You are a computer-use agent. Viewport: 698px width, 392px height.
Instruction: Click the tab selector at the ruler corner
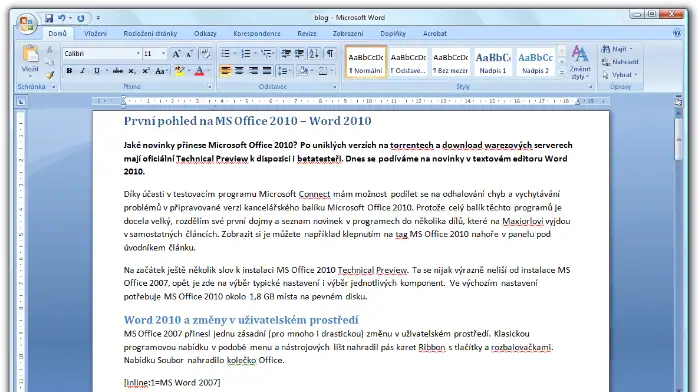21,102
